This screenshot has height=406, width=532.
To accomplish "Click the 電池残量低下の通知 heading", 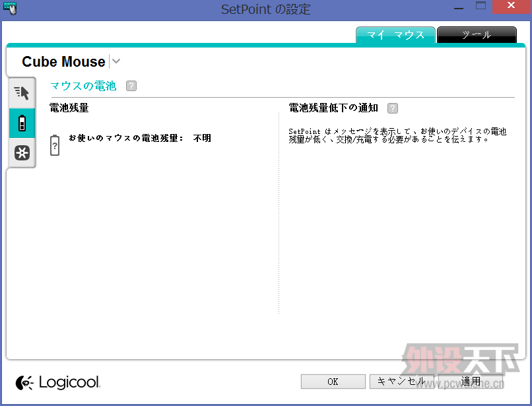I will point(333,108).
